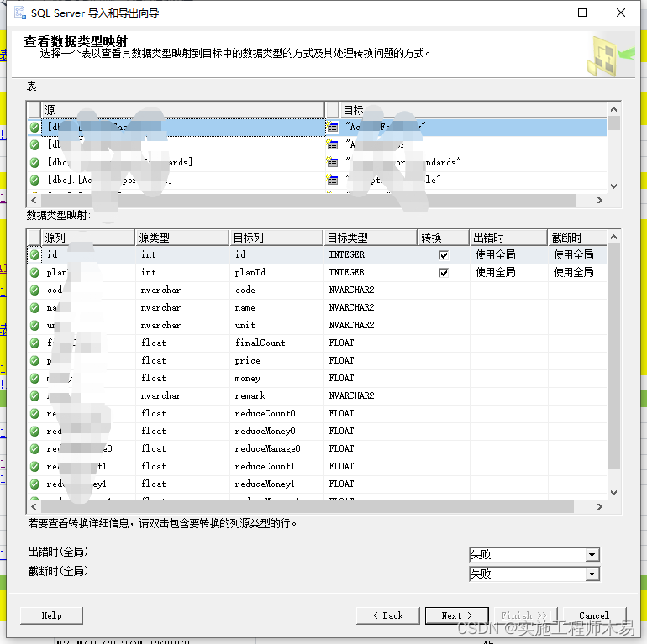647x644 pixels.
Task: Open the 截断时(全局) dropdown showing 失败
Action: coord(534,574)
